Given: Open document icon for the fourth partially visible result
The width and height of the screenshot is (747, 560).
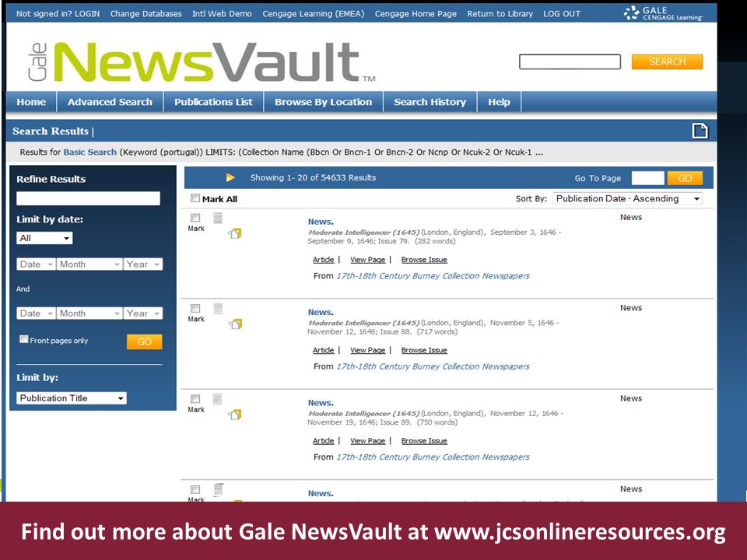Looking at the screenshot, I should pyautogui.click(x=218, y=489).
